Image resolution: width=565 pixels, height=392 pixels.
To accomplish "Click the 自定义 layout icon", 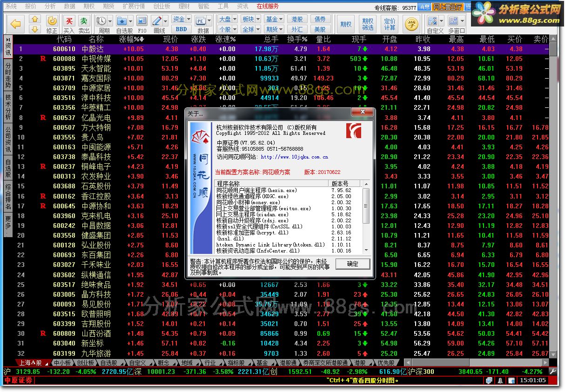I will coord(433,21).
